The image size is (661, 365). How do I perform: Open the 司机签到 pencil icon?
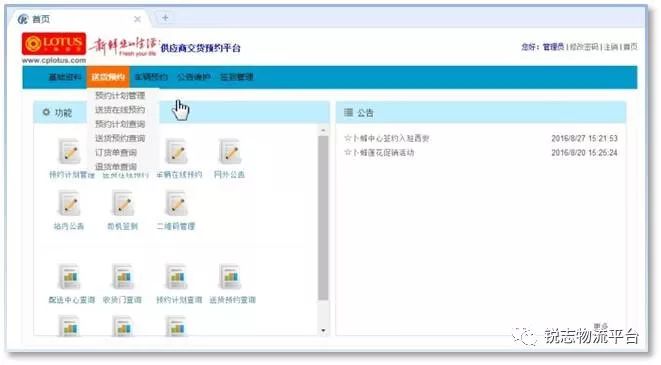point(123,204)
